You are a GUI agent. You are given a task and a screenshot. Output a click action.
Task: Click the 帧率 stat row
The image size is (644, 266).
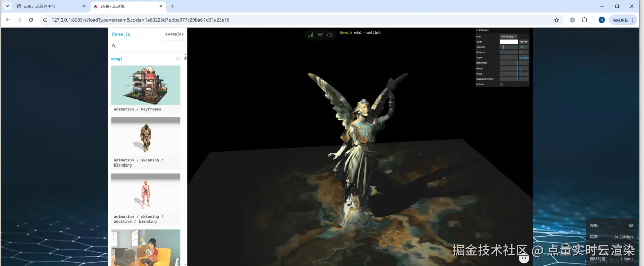pos(612,226)
